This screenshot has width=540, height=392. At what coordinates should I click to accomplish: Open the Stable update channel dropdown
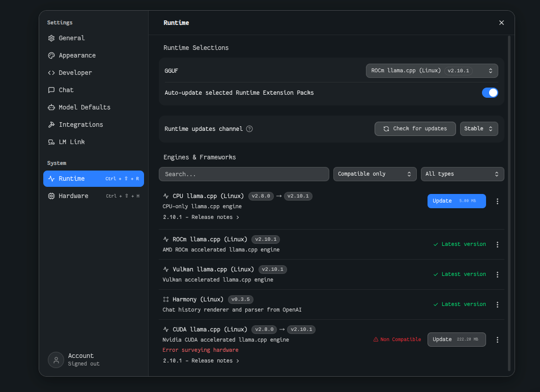pos(479,129)
